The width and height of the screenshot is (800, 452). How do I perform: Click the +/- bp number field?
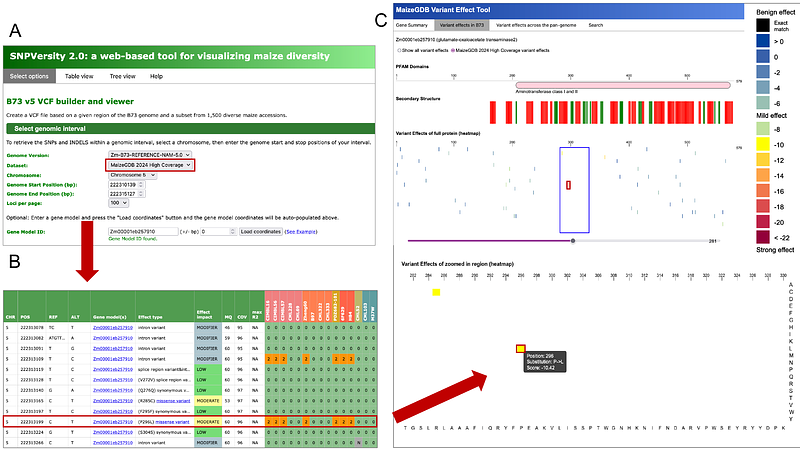[218, 232]
